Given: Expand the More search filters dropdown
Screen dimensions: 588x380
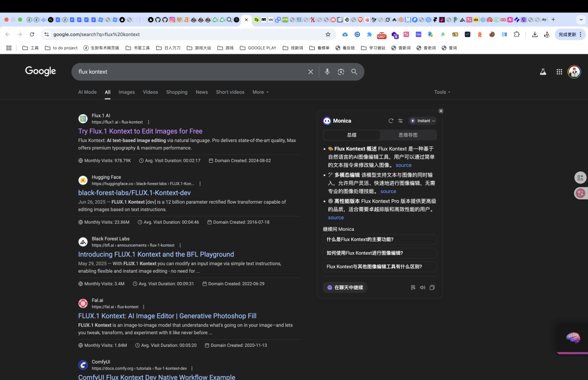Looking at the screenshot, I should [x=260, y=92].
